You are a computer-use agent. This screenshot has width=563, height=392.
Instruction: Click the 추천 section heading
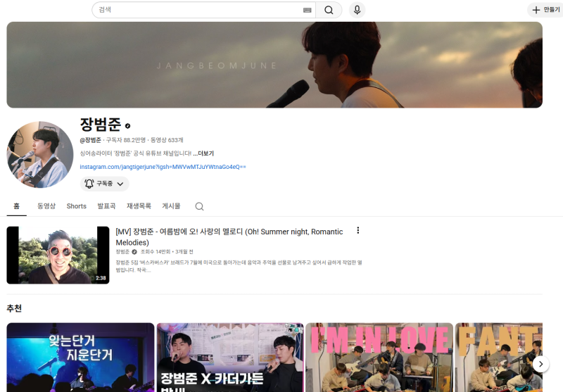(14, 308)
